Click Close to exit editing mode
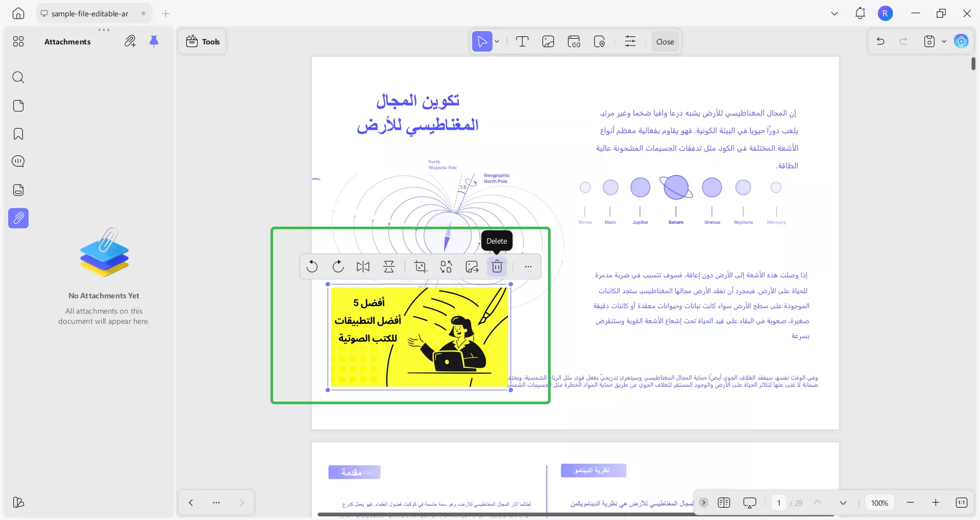980x520 pixels. click(x=665, y=41)
